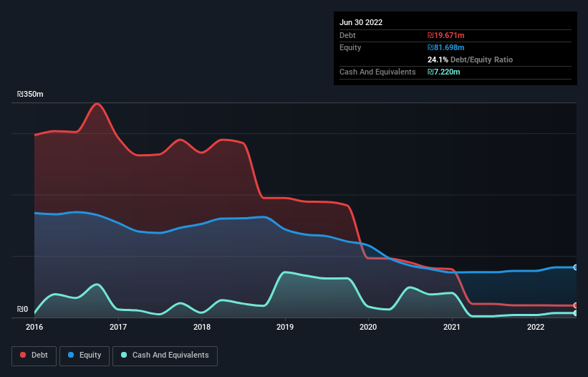Click the 2017 x-axis label
This screenshot has height=377, width=588.
[x=118, y=327]
